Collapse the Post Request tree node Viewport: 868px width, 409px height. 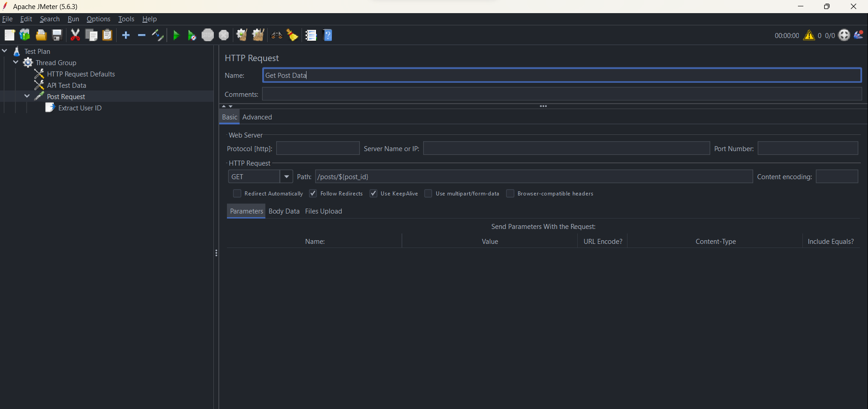27,96
